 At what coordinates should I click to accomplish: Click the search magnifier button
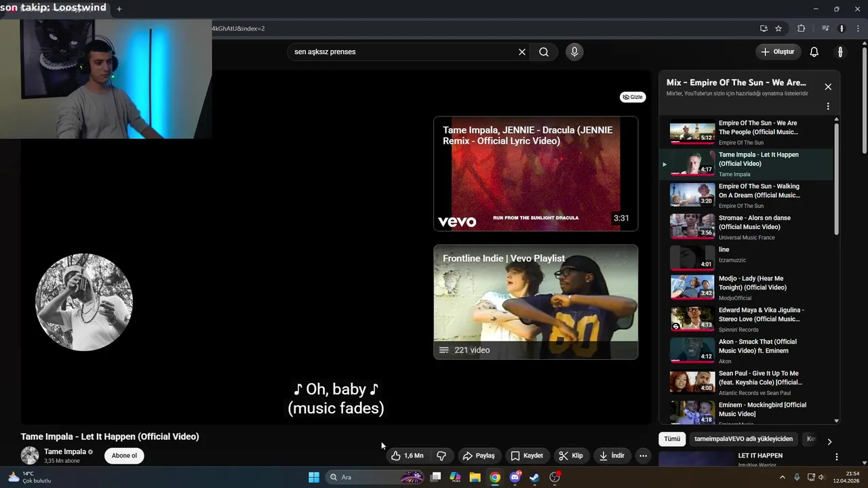click(544, 52)
